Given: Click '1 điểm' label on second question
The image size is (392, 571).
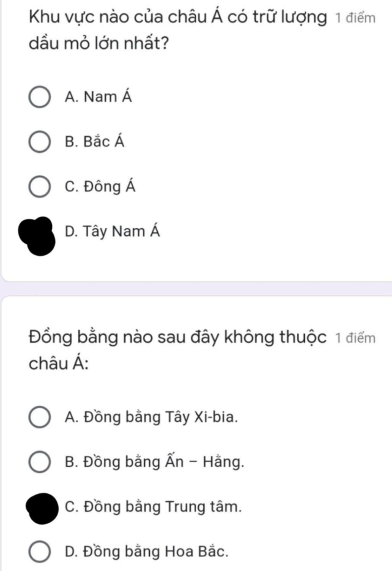Looking at the screenshot, I should (x=355, y=338).
